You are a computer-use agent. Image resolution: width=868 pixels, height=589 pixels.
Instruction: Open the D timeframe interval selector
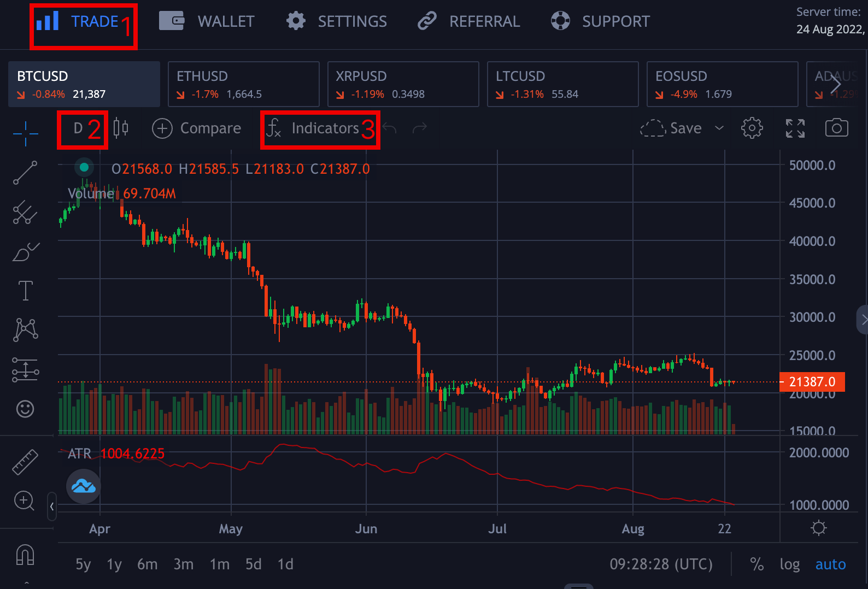pos(79,128)
